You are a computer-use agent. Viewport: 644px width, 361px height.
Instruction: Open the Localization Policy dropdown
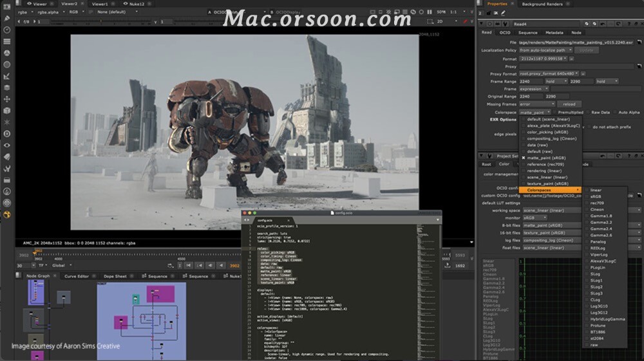tap(545, 50)
